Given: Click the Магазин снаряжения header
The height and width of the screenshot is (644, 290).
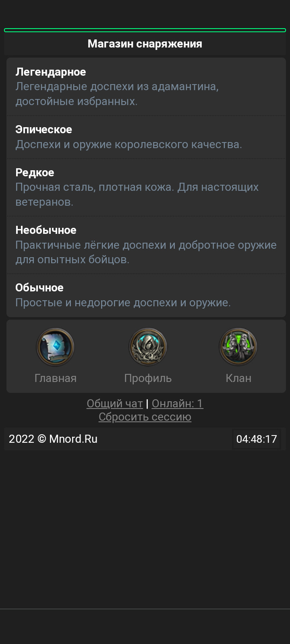Looking at the screenshot, I should tap(145, 44).
